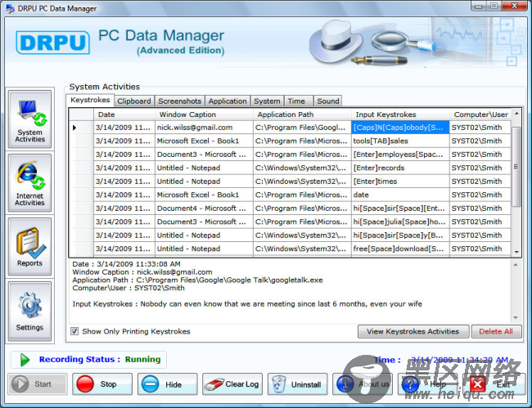
Task: Click details pane scroll down arrow
Action: (x=516, y=317)
